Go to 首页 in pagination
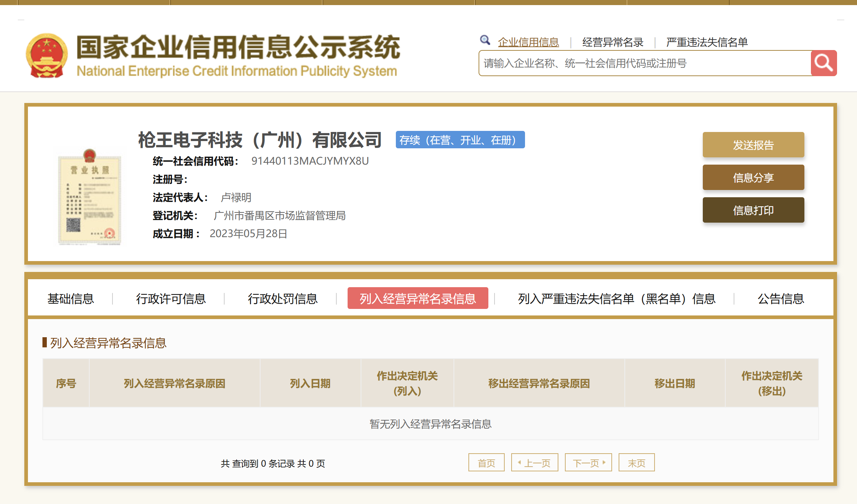The width and height of the screenshot is (857, 504). pyautogui.click(x=486, y=463)
